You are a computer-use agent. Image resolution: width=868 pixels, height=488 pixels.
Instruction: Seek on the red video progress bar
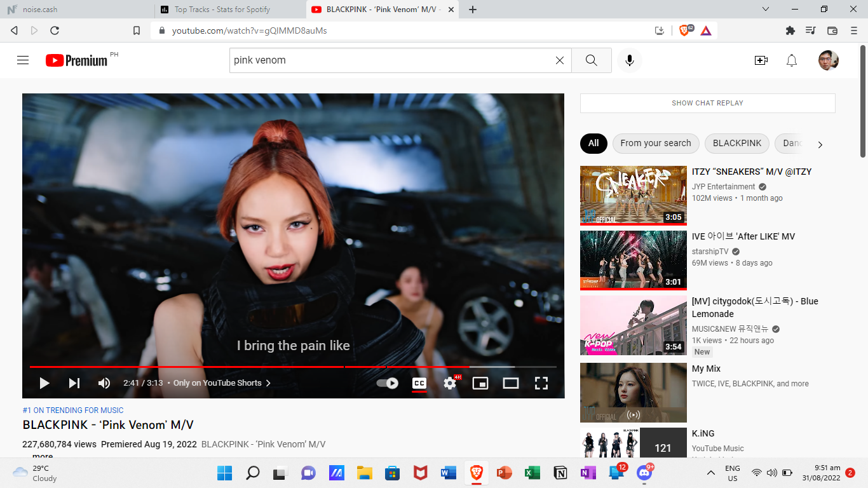pos(293,367)
